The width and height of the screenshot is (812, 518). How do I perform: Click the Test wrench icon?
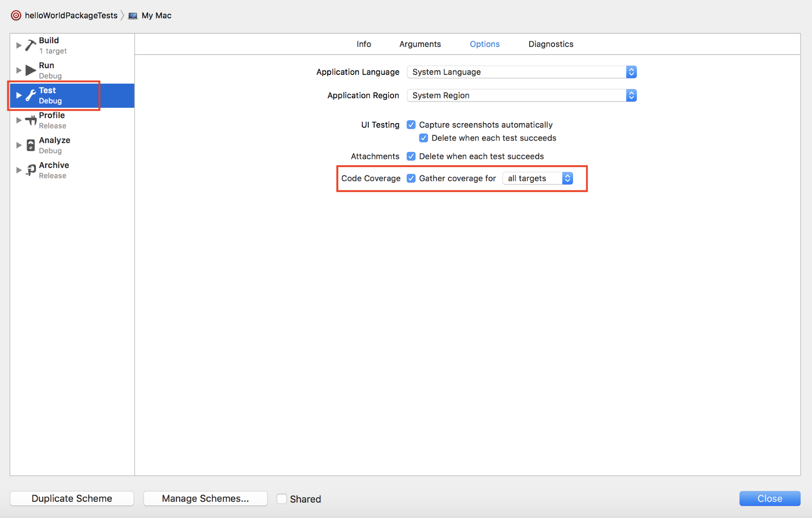point(30,95)
